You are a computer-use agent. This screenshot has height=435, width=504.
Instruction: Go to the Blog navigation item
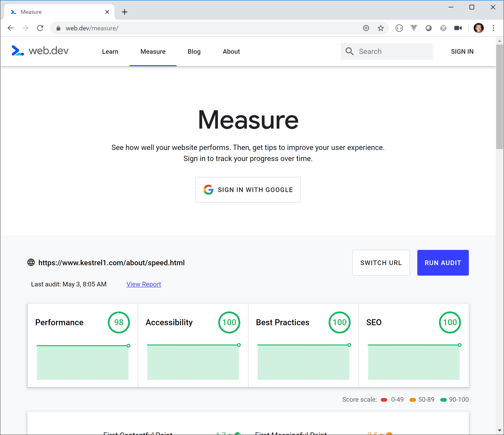coord(194,51)
